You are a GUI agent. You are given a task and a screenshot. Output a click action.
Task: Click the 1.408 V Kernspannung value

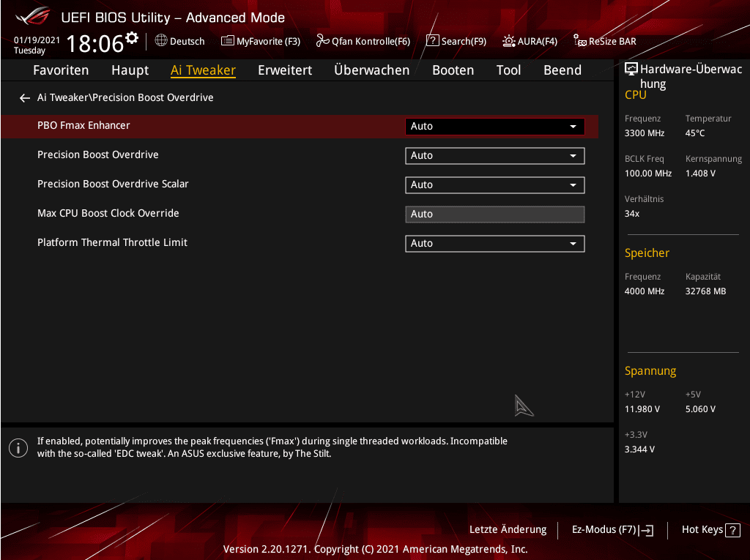tap(700, 173)
